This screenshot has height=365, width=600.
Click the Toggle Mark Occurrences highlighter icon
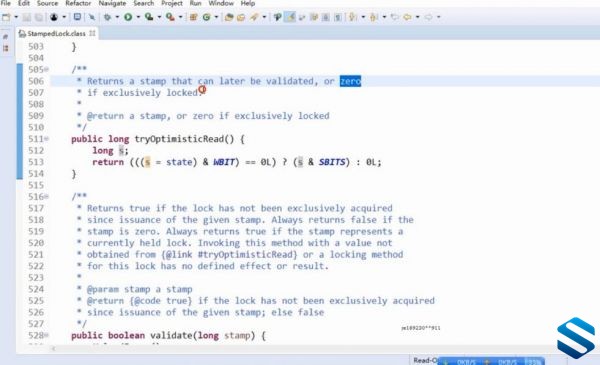[x=290, y=17]
